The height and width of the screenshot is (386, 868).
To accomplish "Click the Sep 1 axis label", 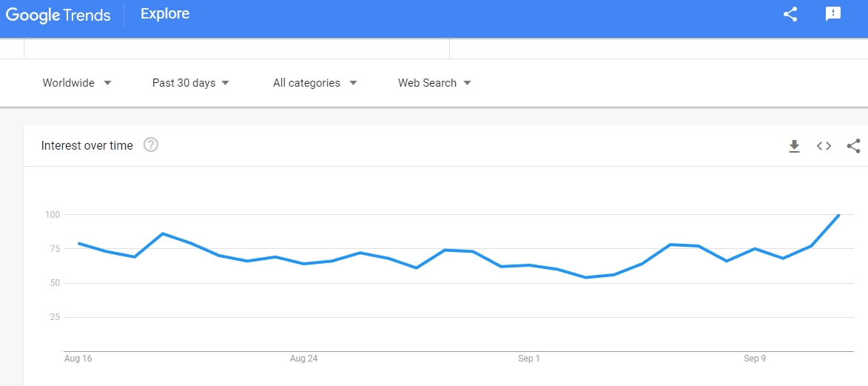I will [528, 359].
